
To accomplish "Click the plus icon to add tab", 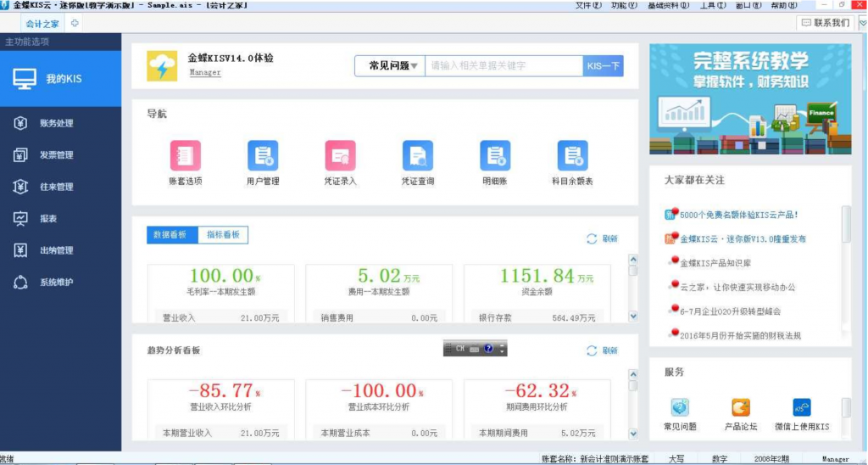I will point(75,23).
